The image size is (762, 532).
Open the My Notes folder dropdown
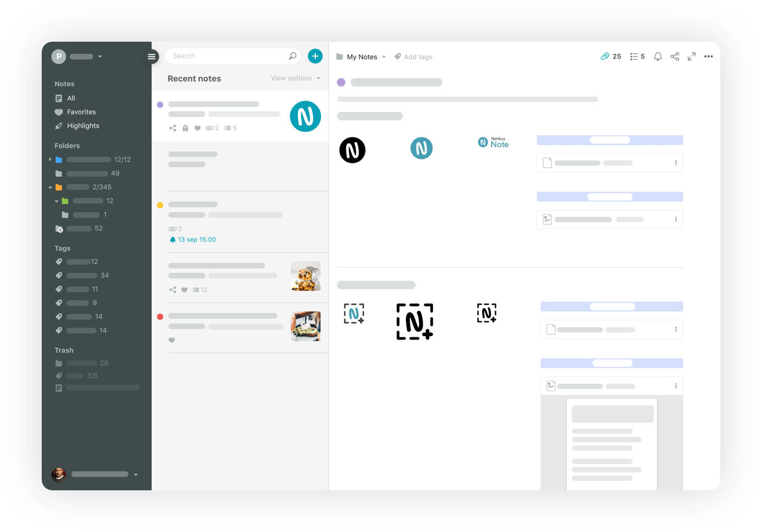384,57
